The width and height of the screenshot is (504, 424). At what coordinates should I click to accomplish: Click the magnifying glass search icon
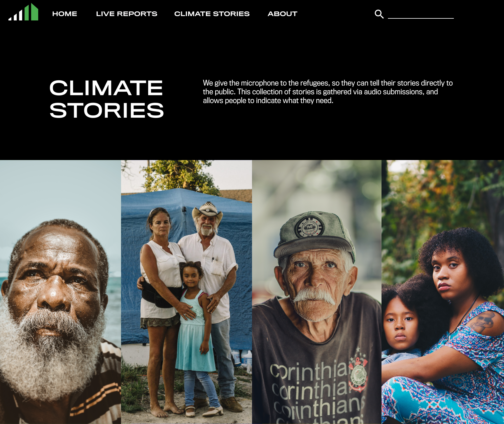[379, 14]
